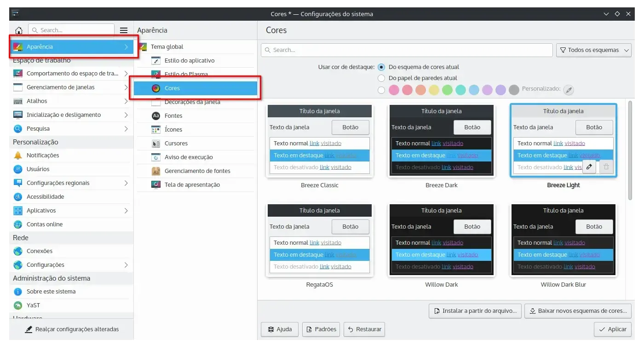
Task: Select 'Do esquema de cores atual' radio
Action: point(381,67)
